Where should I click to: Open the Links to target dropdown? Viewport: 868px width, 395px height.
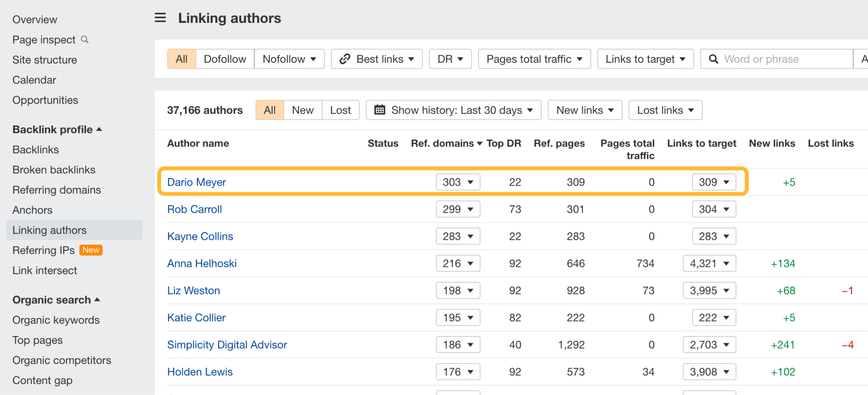645,59
